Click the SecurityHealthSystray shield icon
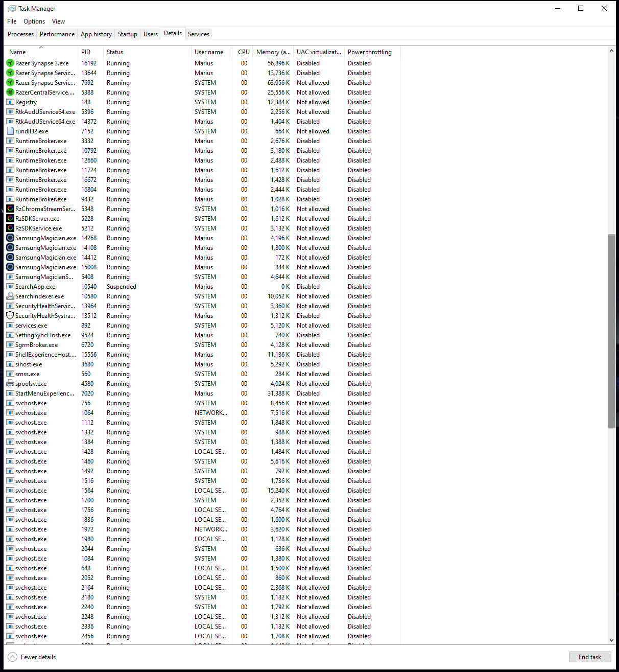619x672 pixels. pyautogui.click(x=10, y=316)
